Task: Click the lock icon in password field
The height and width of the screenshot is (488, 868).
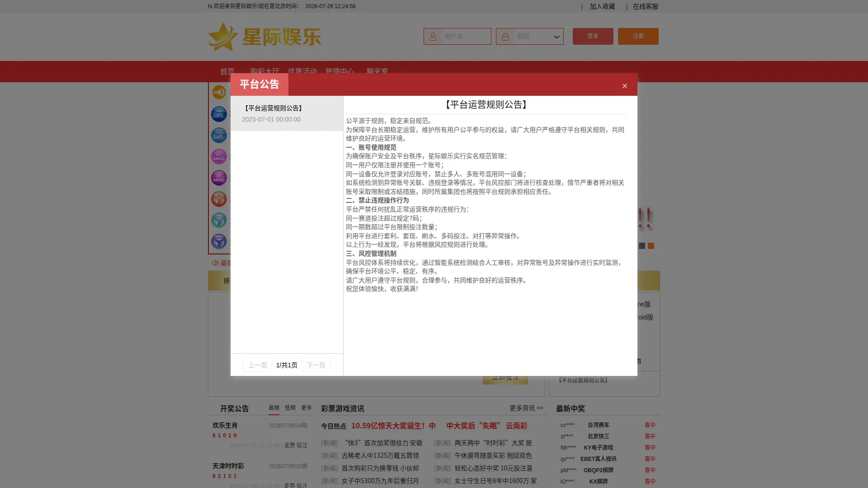Action: pyautogui.click(x=505, y=37)
